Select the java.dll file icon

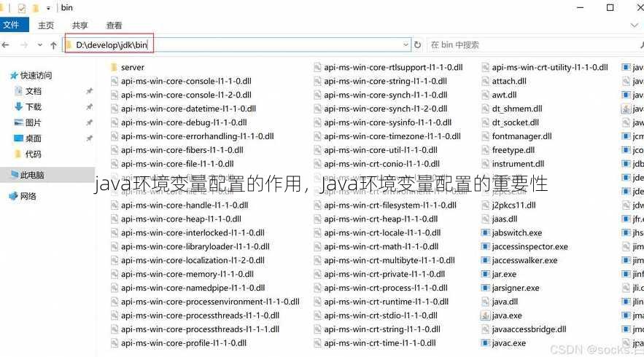(486, 301)
